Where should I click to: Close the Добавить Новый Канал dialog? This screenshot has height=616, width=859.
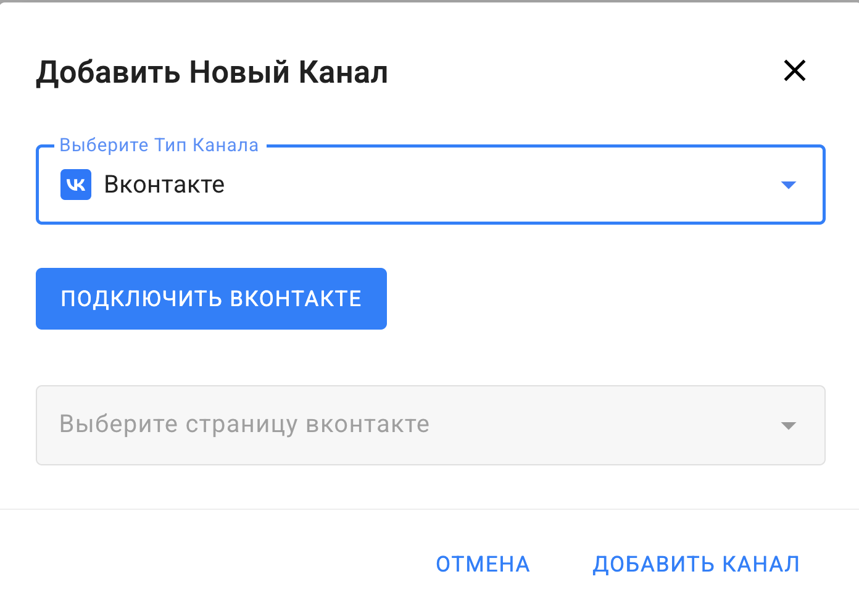[794, 70]
